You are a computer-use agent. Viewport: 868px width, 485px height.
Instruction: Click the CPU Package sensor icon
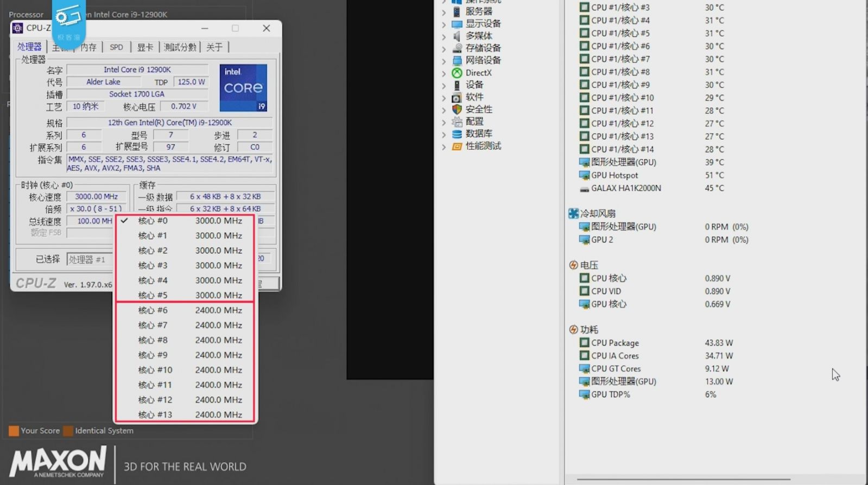coord(584,343)
